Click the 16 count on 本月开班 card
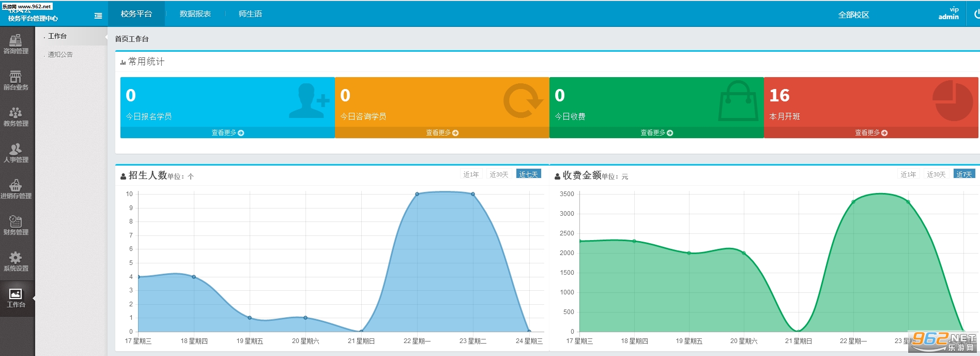The height and width of the screenshot is (356, 980). pos(779,95)
